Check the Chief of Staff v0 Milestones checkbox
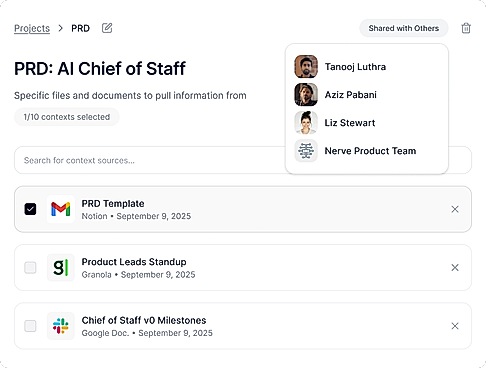 [x=30, y=326]
